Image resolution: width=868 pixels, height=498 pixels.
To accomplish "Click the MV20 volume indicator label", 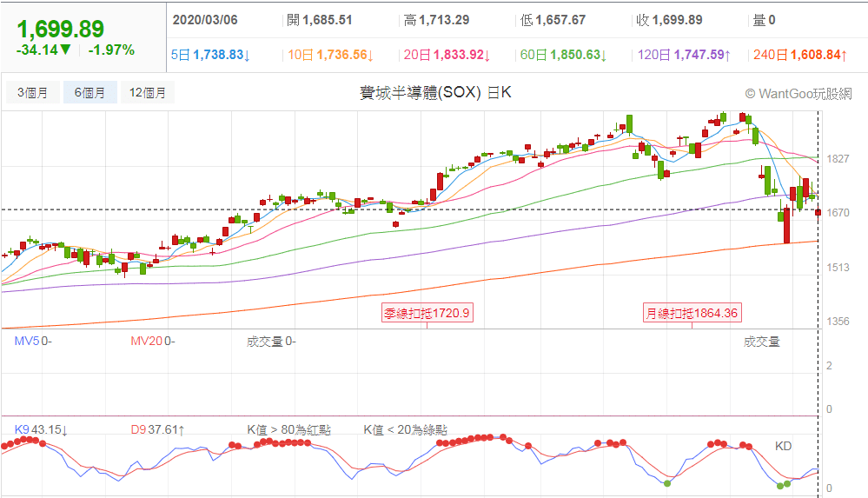I will (x=152, y=342).
